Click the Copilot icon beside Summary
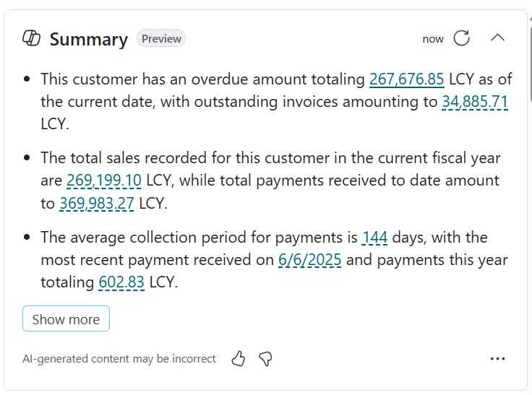532x395 pixels. pos(31,38)
